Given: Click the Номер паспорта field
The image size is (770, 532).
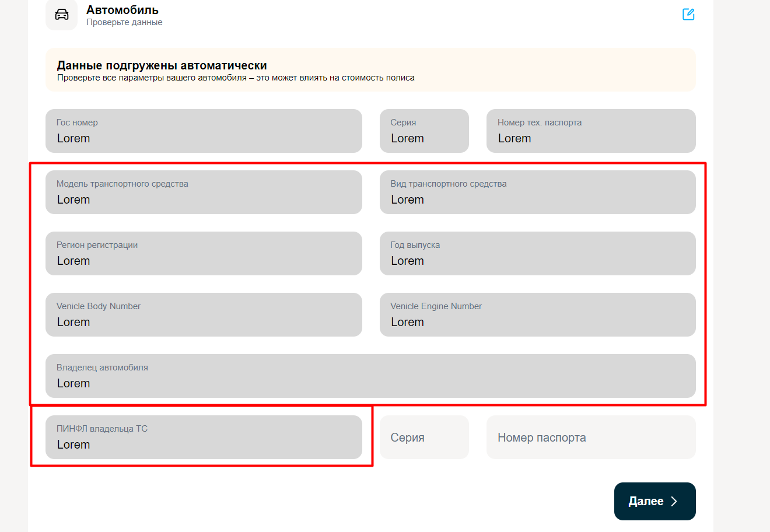Looking at the screenshot, I should point(591,437).
